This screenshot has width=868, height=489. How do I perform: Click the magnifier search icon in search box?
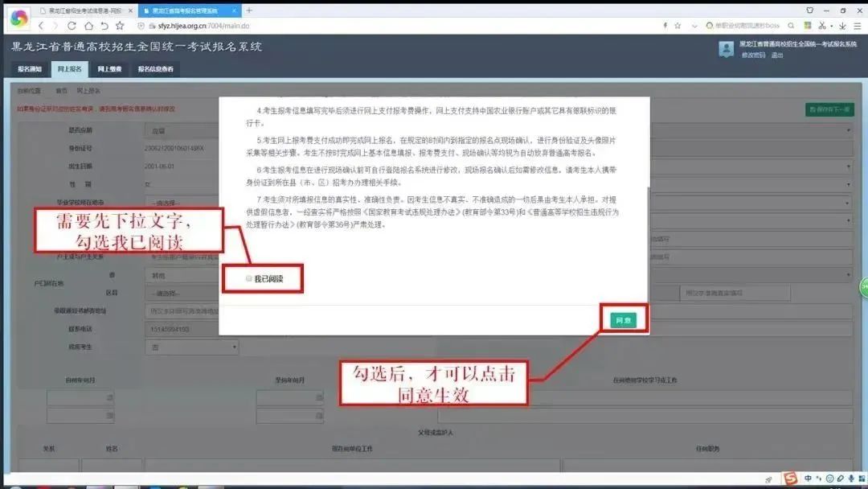(791, 26)
